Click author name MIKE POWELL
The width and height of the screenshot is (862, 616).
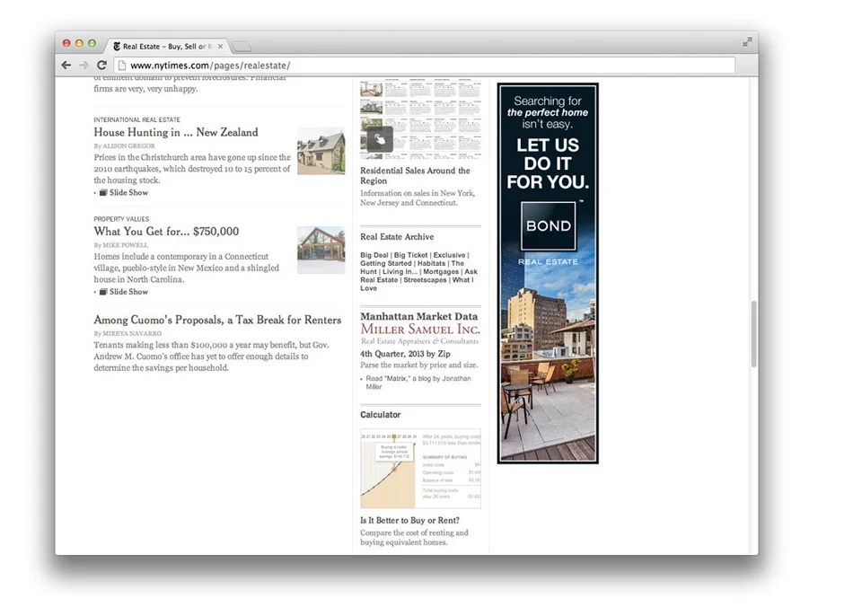pyautogui.click(x=126, y=245)
